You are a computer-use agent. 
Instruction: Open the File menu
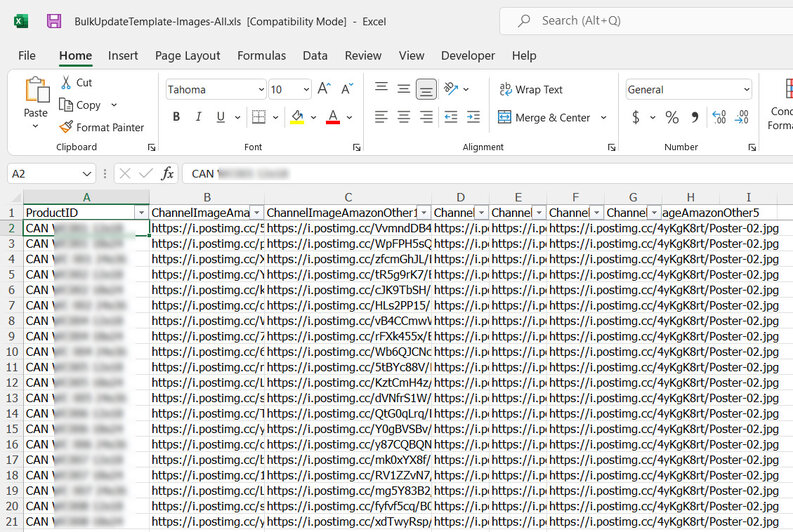click(x=27, y=56)
